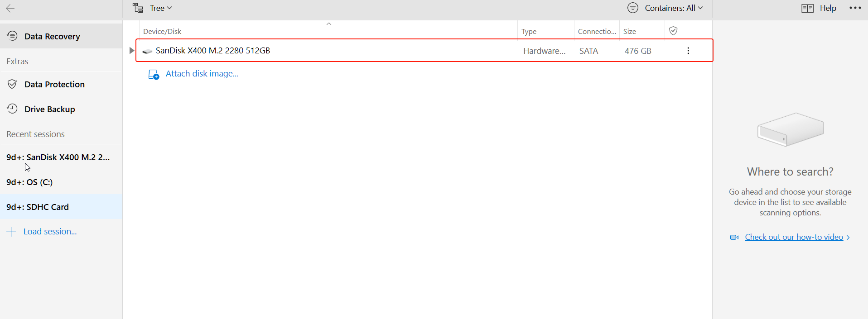Open recent session OS (C:)
The width and height of the screenshot is (868, 319).
29,182
